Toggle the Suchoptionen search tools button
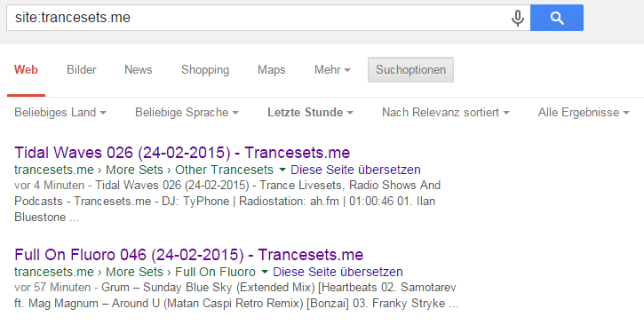 coord(410,70)
